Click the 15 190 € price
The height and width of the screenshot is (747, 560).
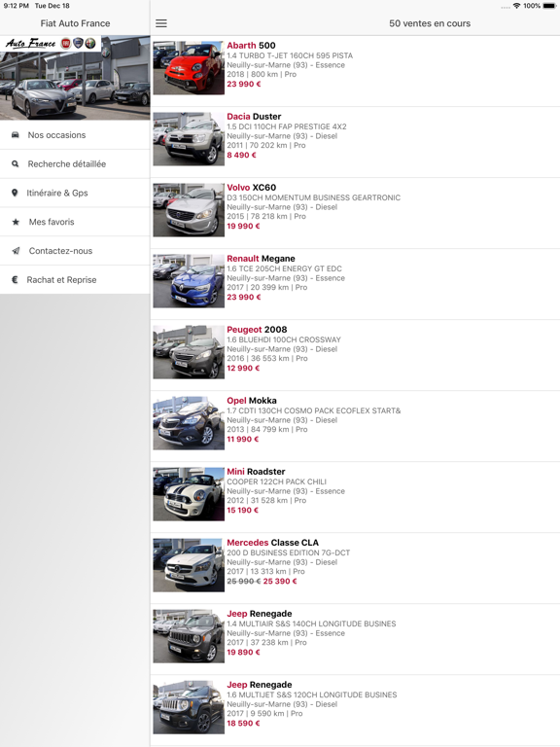[243, 510]
